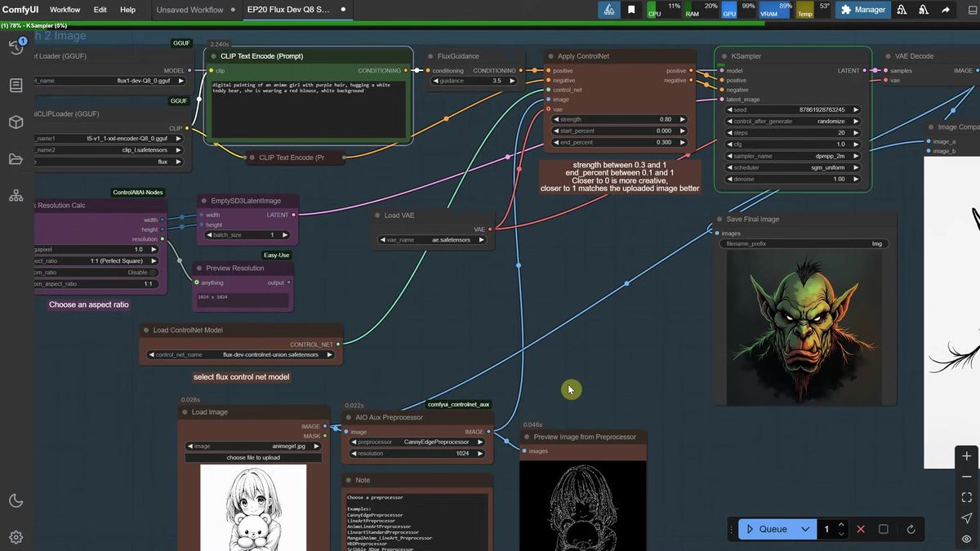Toggle the Disable switch in Resolution Calc

pyautogui.click(x=154, y=273)
